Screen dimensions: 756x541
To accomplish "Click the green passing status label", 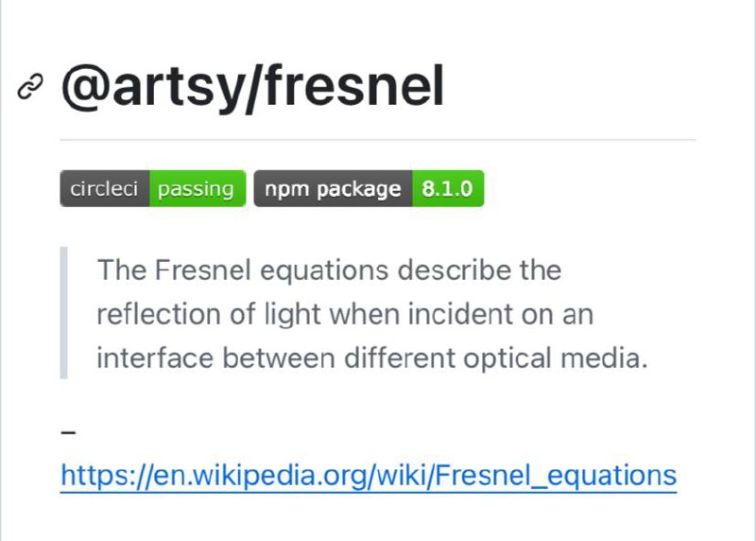I will point(198,189).
